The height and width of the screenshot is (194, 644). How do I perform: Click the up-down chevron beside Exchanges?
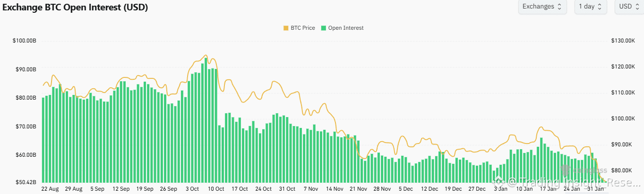(559, 7)
